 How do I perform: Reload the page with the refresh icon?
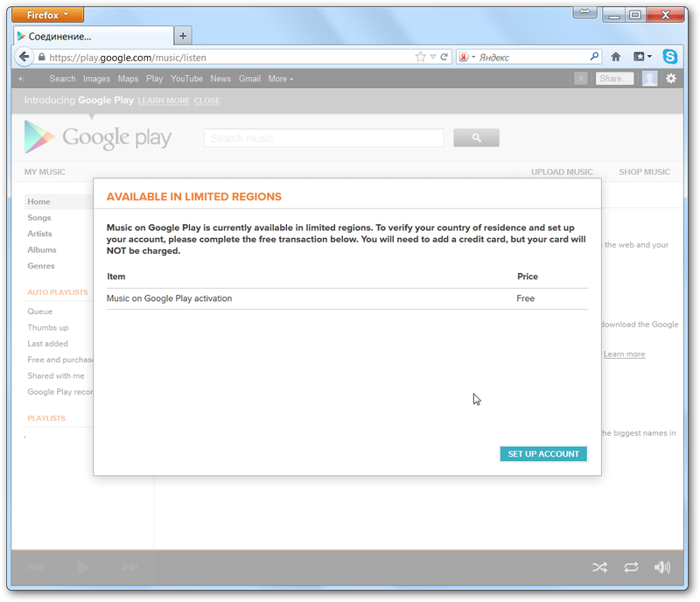[444, 57]
